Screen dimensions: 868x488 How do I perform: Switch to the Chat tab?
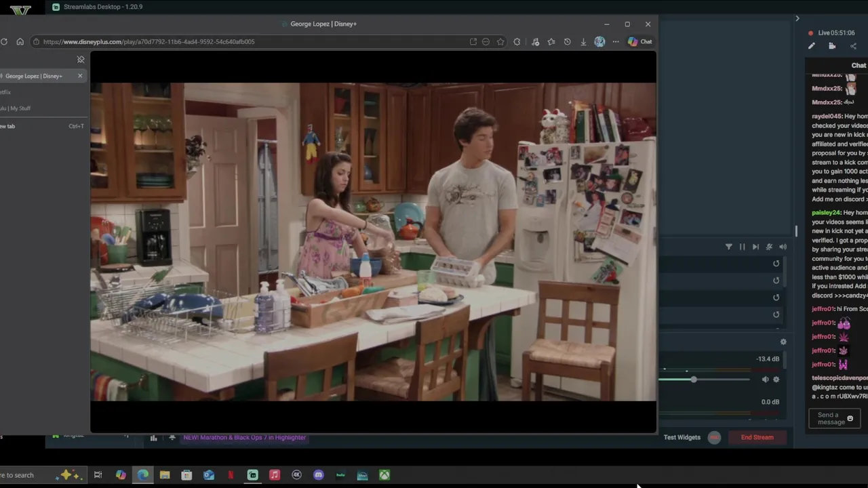coord(859,66)
